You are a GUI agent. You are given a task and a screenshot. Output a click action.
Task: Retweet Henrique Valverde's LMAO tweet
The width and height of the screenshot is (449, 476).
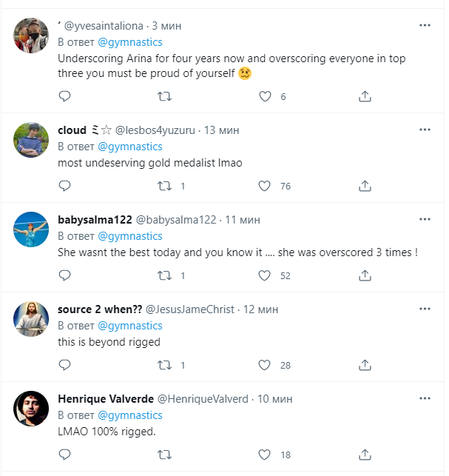166,455
